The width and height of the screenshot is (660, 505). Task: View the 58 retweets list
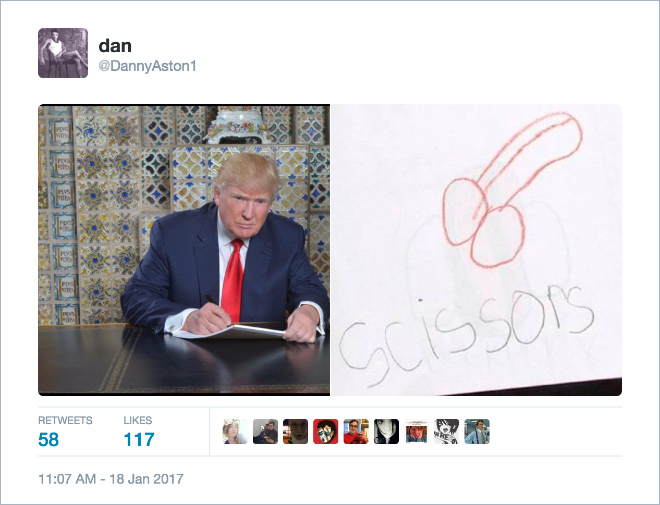[48, 440]
